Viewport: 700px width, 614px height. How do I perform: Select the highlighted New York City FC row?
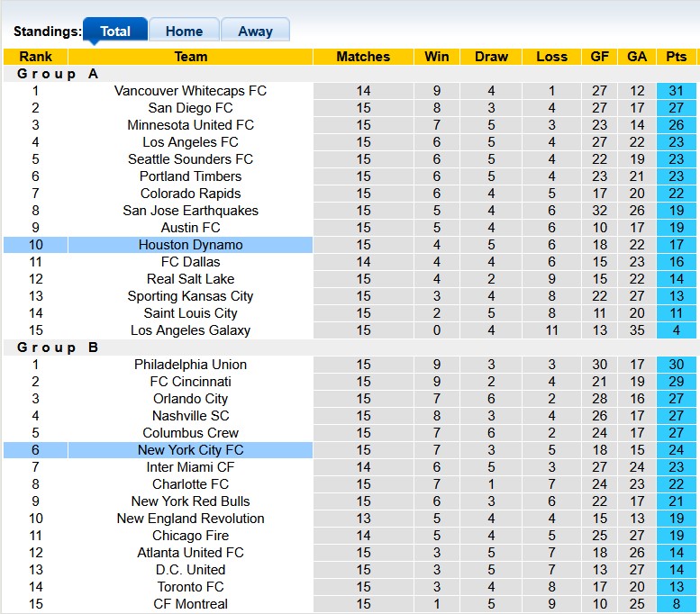190,450
